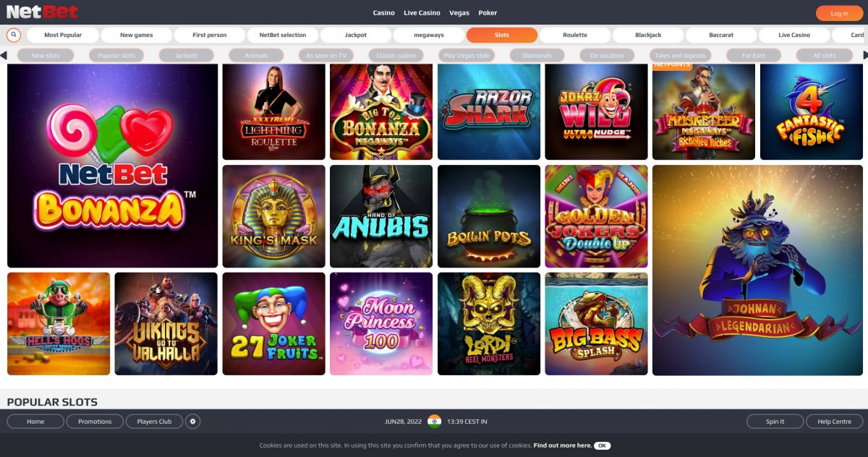Accept cookies with OK button
868x457 pixels.
(602, 445)
